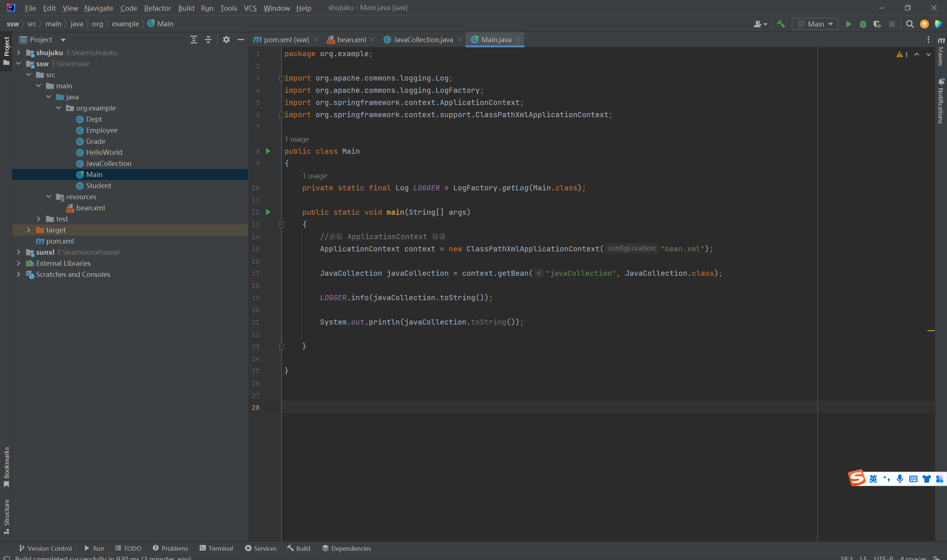
Task: Click Collapse All icon in Project panel
Action: 208,40
